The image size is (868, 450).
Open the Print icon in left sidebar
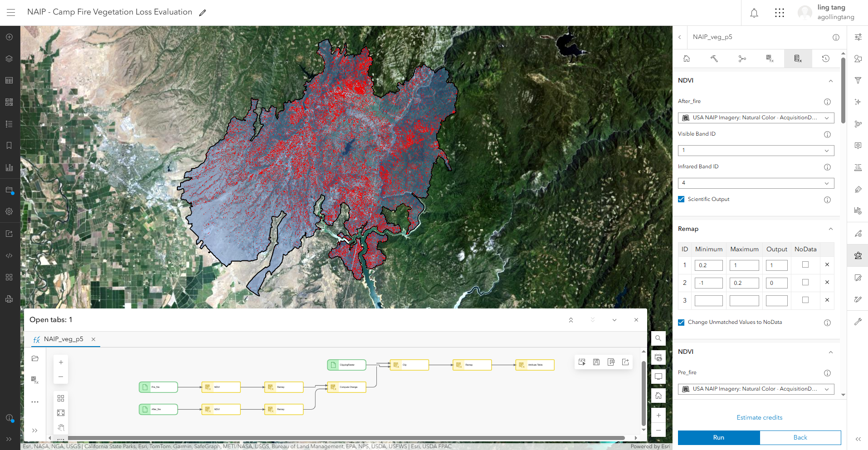point(9,299)
